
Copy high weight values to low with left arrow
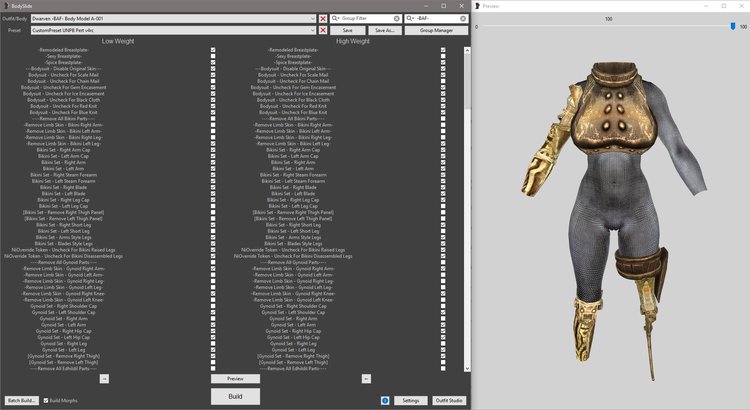366,378
